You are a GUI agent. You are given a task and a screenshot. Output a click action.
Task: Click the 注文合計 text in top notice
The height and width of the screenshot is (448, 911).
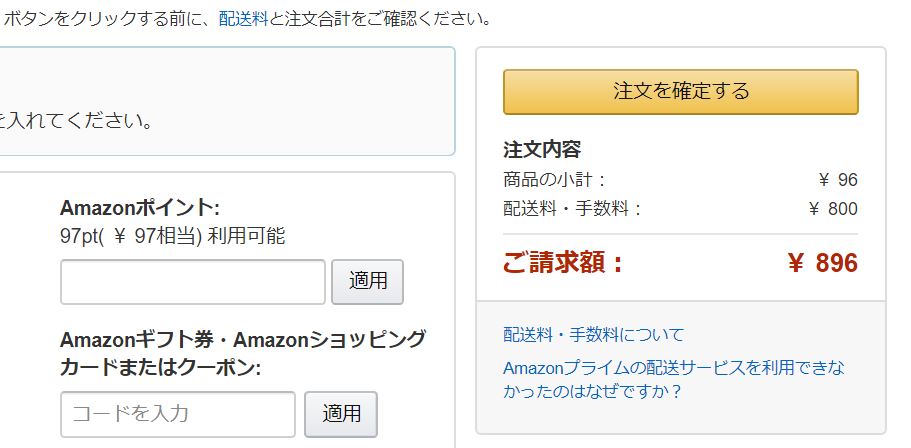316,19
